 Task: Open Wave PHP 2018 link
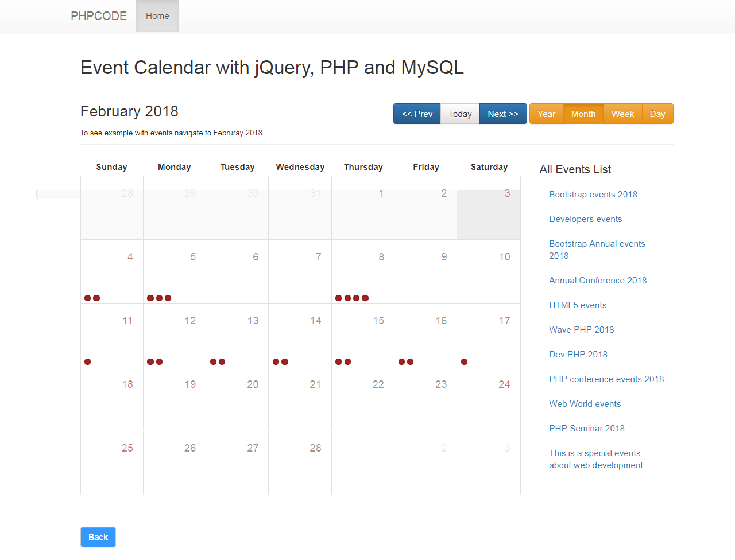point(581,329)
